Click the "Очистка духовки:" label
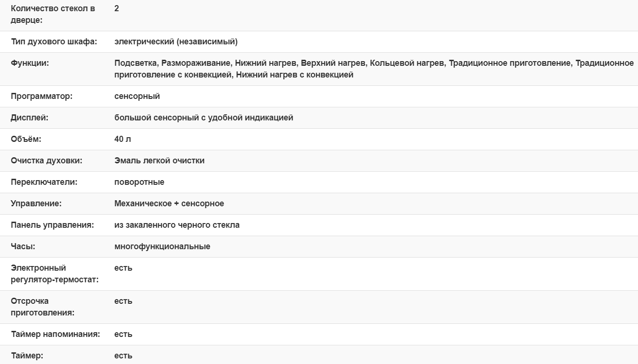The height and width of the screenshot is (364, 638). (x=46, y=161)
